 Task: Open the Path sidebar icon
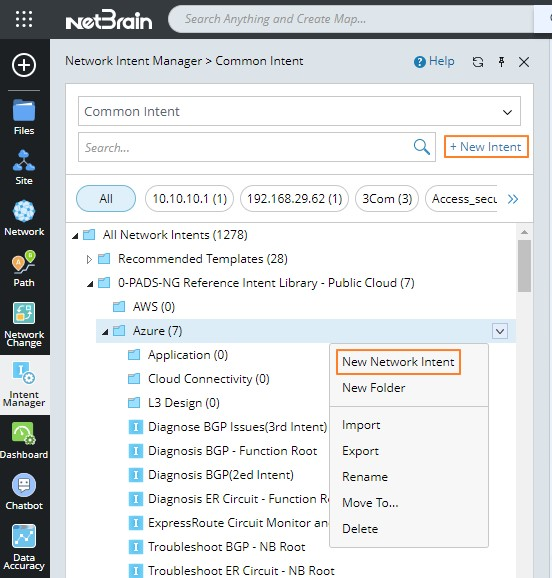click(24, 269)
